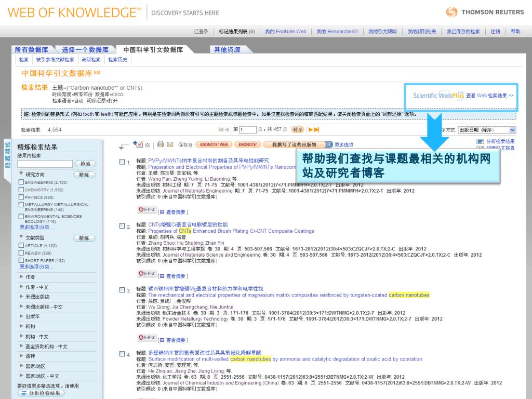Go to the next page arrow

(x=311, y=129)
